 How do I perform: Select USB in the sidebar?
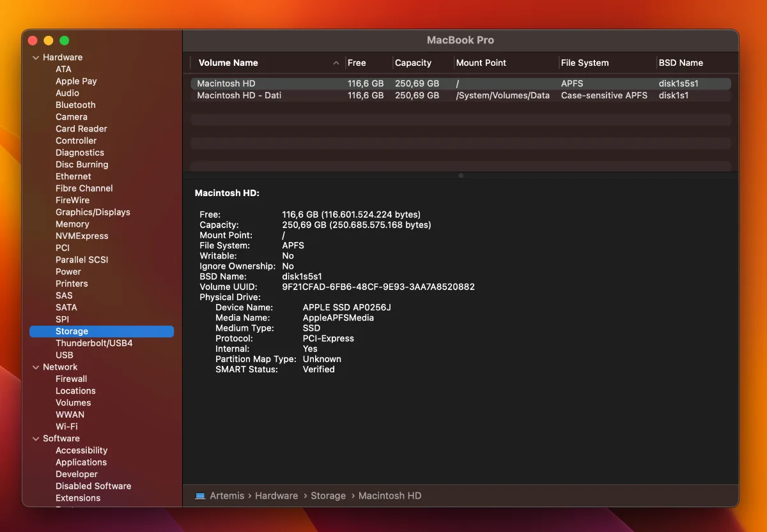(64, 355)
